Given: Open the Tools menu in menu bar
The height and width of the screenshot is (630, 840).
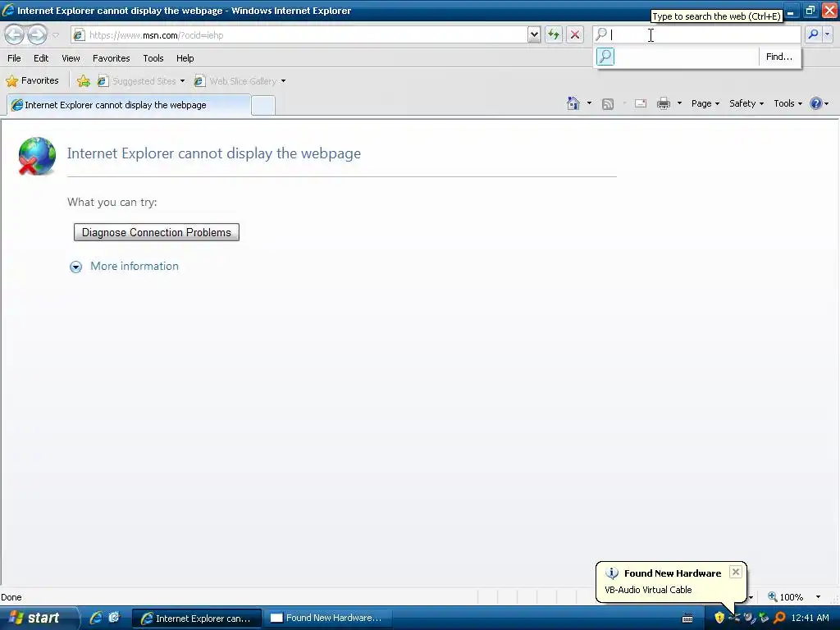Looking at the screenshot, I should click(153, 58).
